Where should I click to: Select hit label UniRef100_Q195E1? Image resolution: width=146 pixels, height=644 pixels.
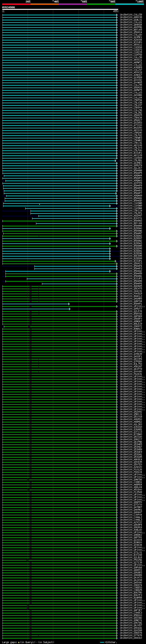(131, 37)
